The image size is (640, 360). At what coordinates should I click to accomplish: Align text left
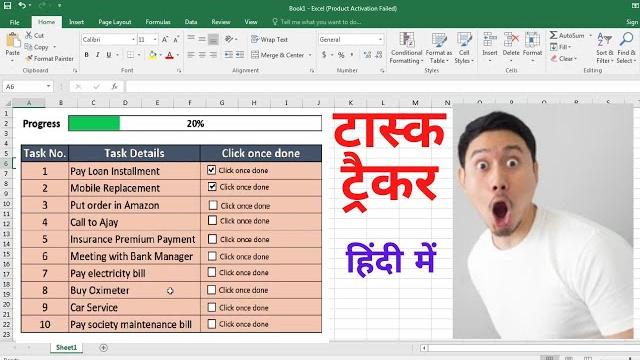(x=191, y=55)
